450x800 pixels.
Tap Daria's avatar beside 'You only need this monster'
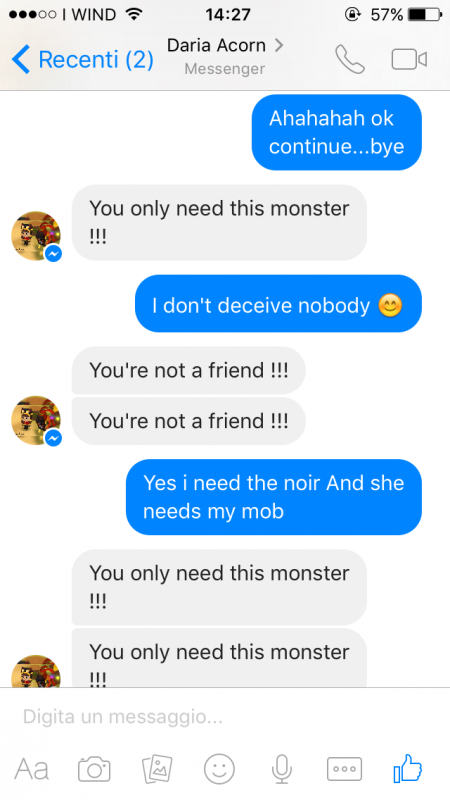(x=36, y=236)
